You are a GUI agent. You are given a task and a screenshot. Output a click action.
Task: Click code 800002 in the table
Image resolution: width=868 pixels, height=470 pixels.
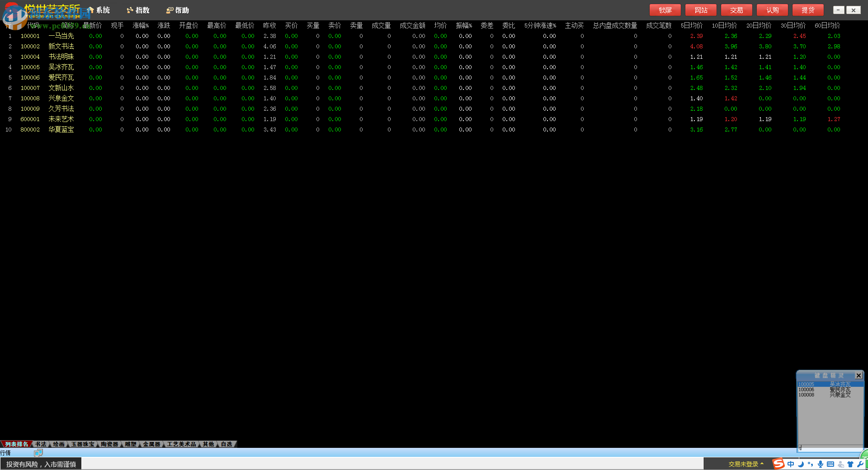[30, 130]
